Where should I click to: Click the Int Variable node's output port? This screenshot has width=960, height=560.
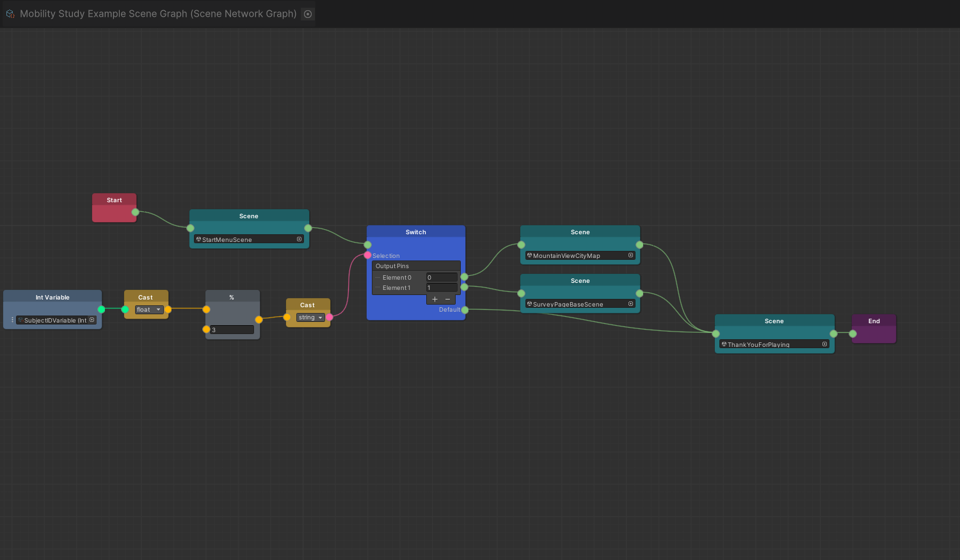pyautogui.click(x=101, y=310)
